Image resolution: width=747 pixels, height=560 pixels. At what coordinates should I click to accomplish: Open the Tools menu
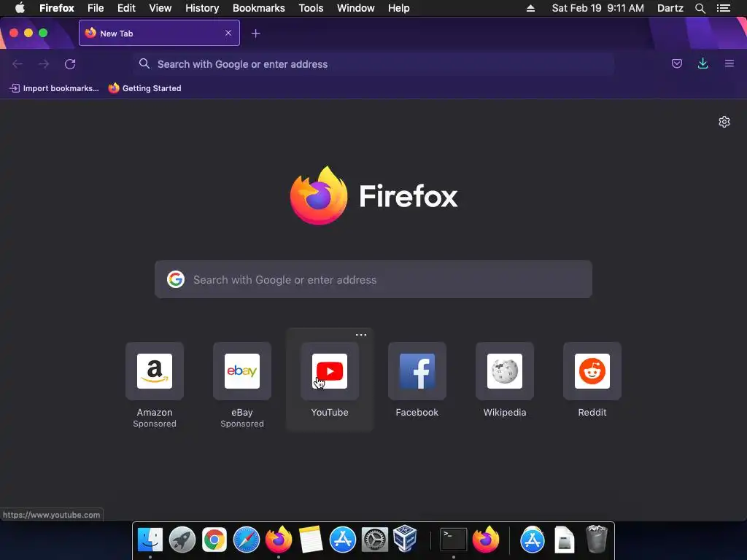click(x=311, y=8)
